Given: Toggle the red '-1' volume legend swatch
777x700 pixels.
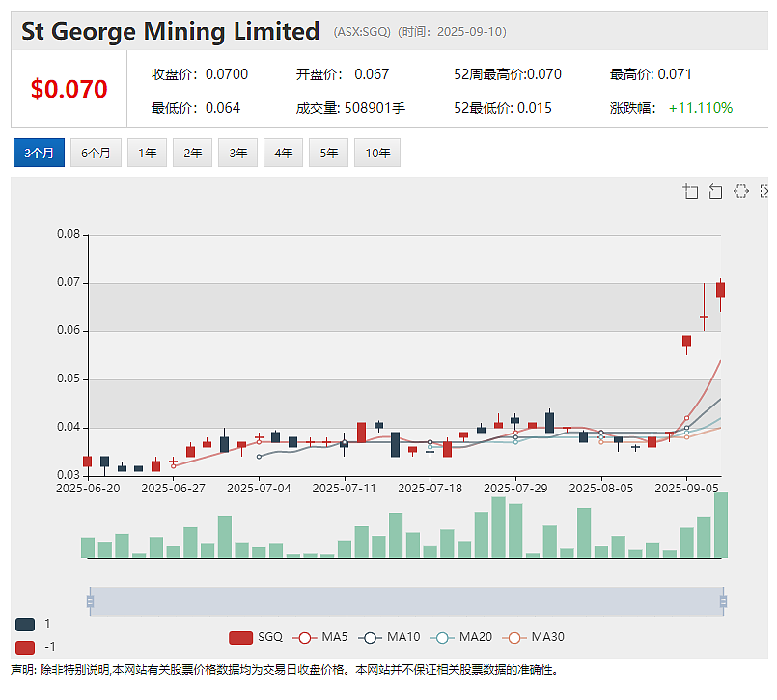Looking at the screenshot, I should [x=25, y=648].
